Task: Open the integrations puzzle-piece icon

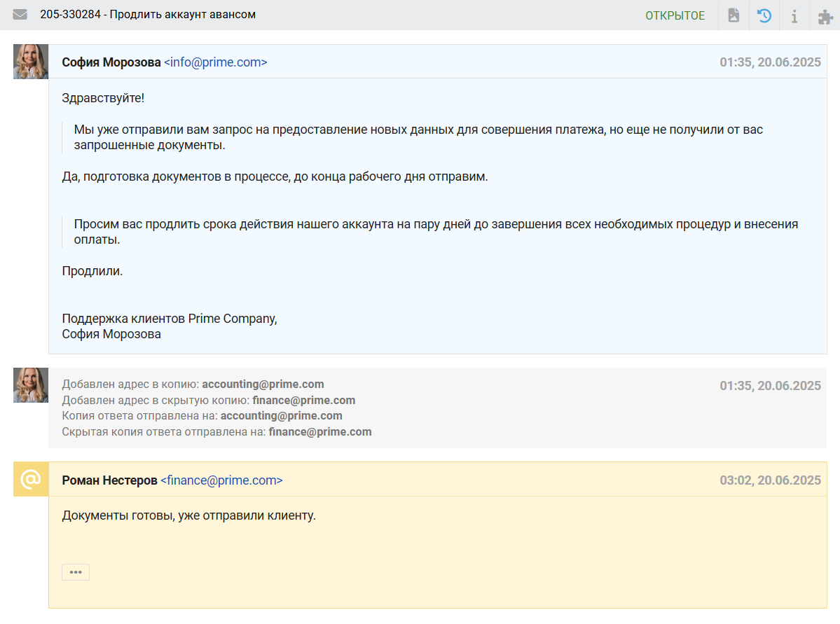Action: [825, 16]
